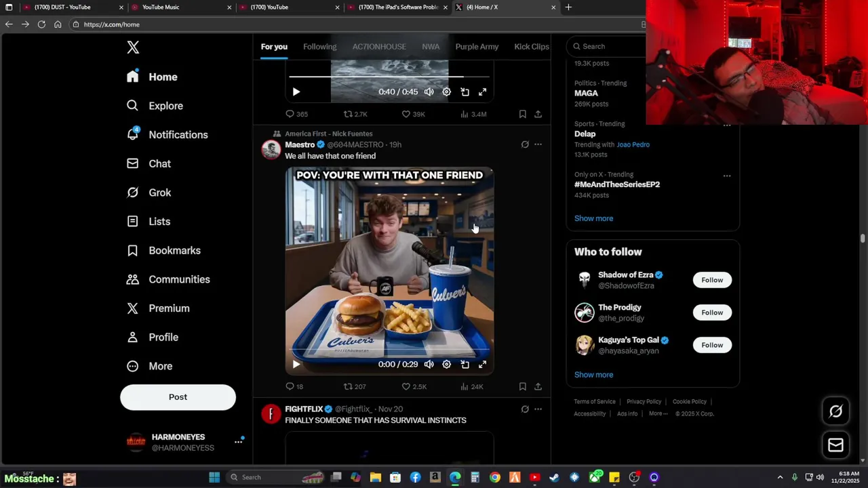Open the floating Grok button
This screenshot has height=488, width=868.
click(835, 411)
